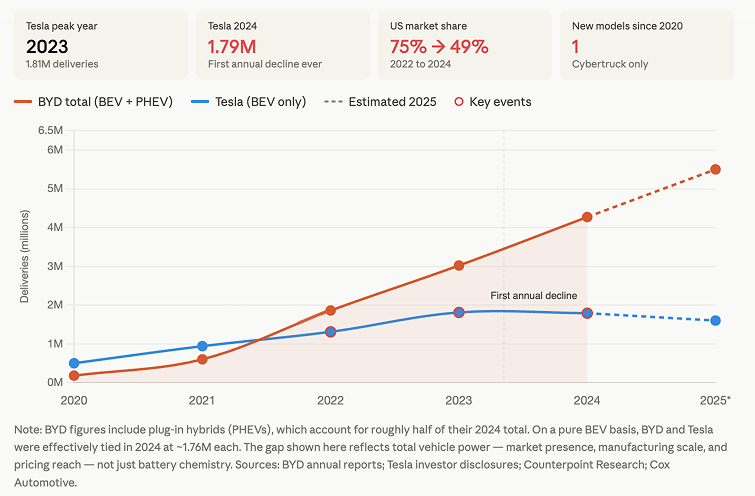This screenshot has height=496, width=755.
Task: Click Tesla 2020 data point
Action: coord(74,363)
